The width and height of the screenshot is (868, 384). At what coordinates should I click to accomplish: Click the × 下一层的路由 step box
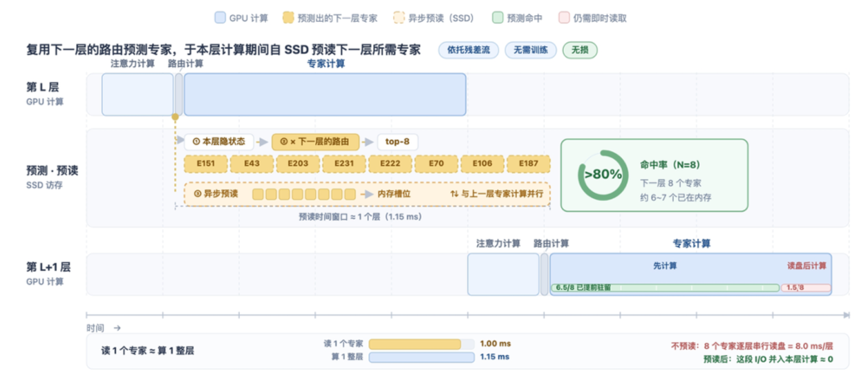tap(316, 142)
